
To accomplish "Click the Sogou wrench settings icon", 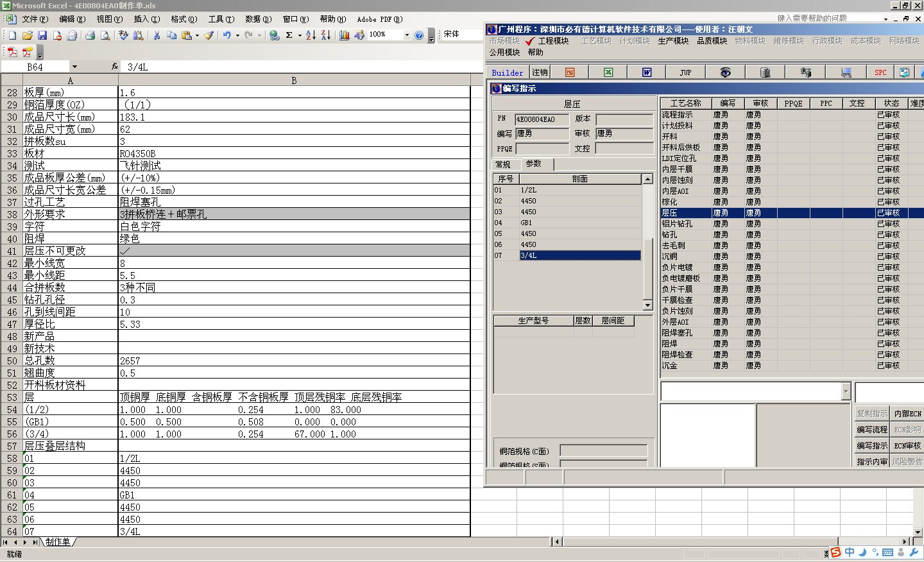I will (x=914, y=552).
